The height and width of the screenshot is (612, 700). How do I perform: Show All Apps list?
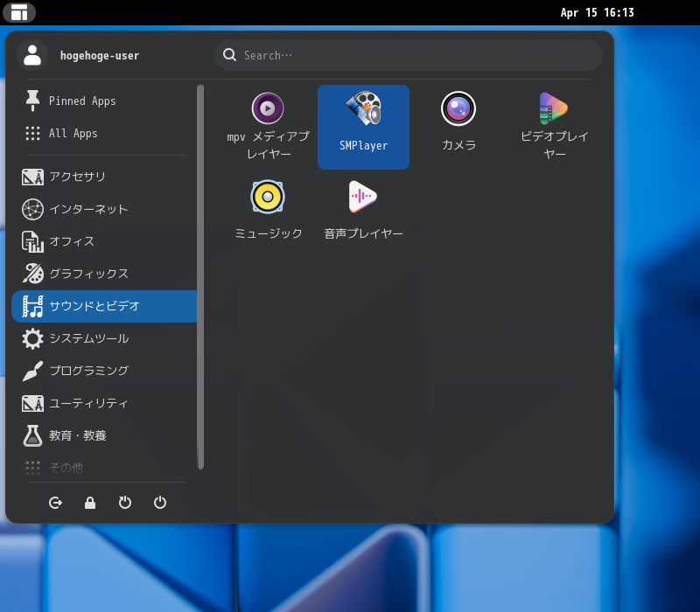pyautogui.click(x=104, y=133)
